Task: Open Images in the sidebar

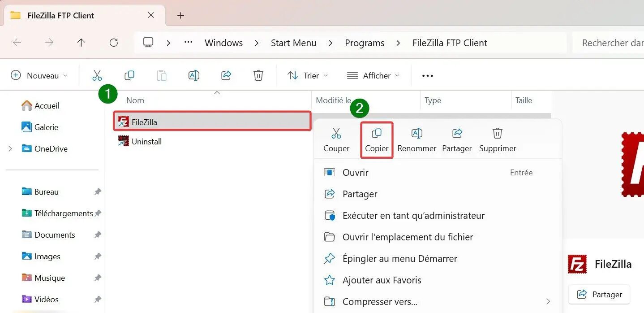Action: point(41,256)
